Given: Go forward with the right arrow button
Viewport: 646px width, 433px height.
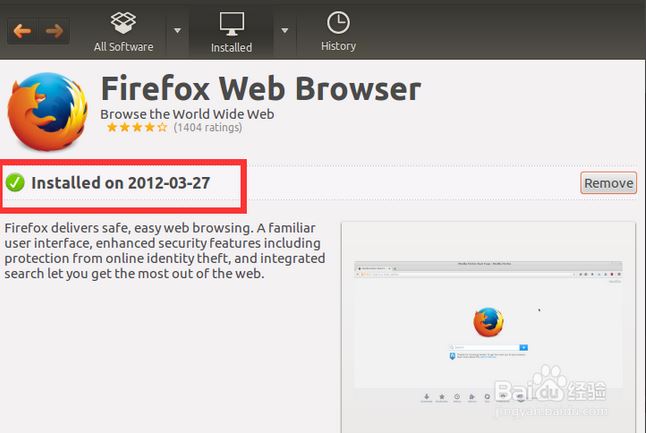Looking at the screenshot, I should click(x=54, y=31).
